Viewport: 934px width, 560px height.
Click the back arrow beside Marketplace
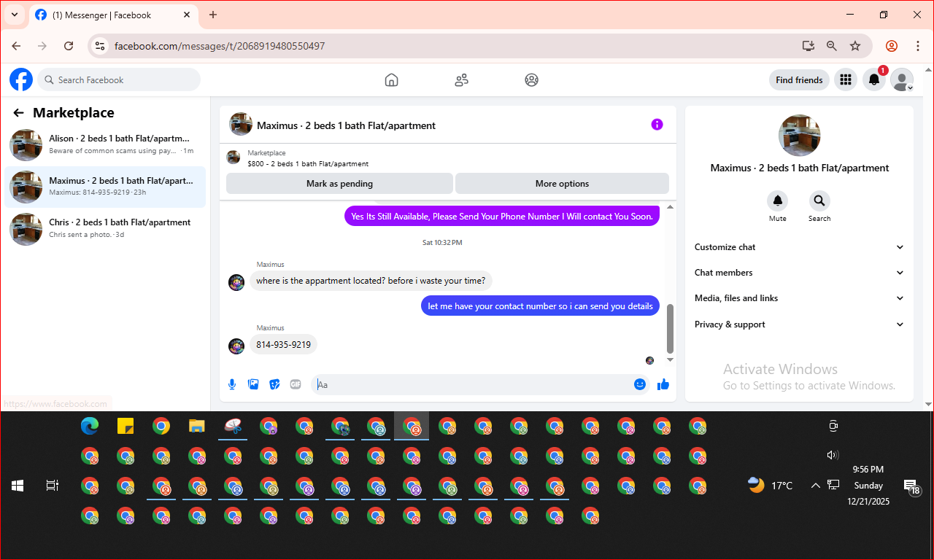pos(18,113)
